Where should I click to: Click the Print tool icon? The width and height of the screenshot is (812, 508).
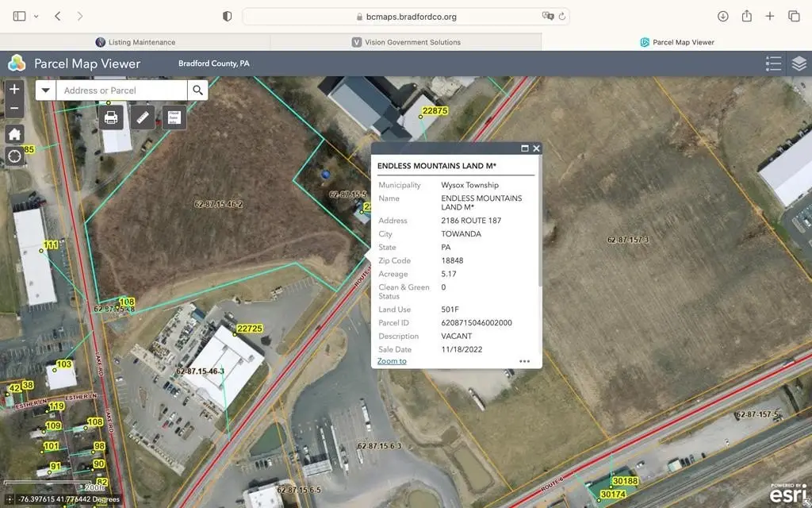111,117
